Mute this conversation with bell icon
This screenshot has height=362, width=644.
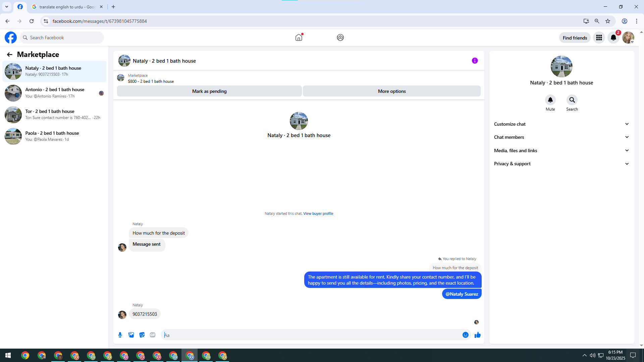[x=550, y=100]
